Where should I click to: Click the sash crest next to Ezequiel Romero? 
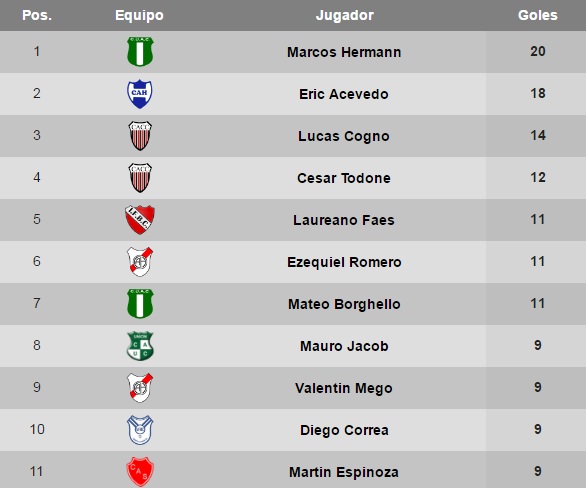coord(140,262)
